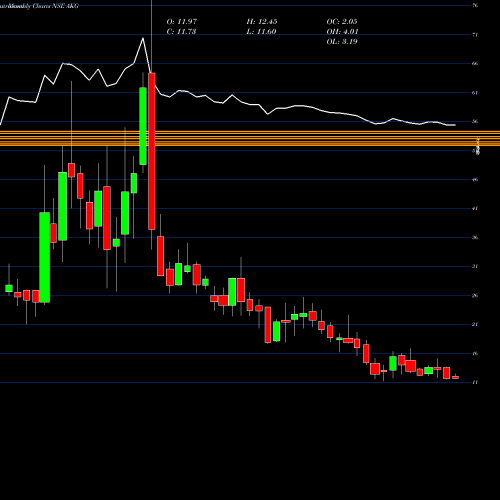Click the 46 price axis label
The width and height of the screenshot is (500, 500).
coord(475,180)
